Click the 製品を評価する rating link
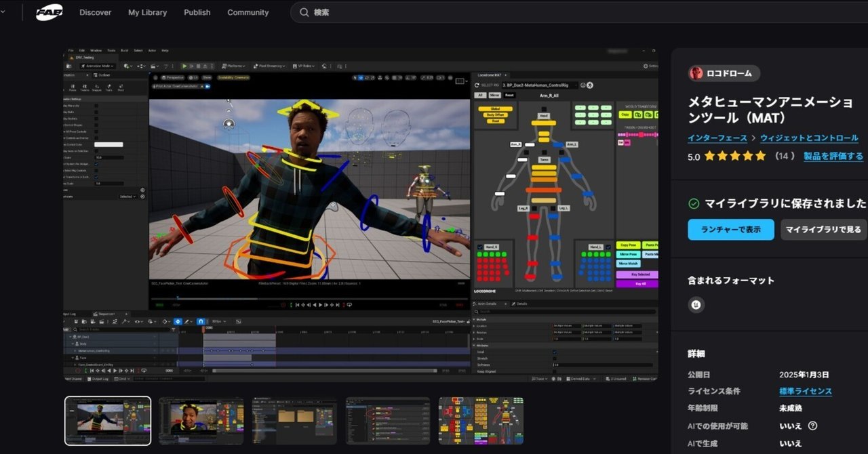 [833, 156]
